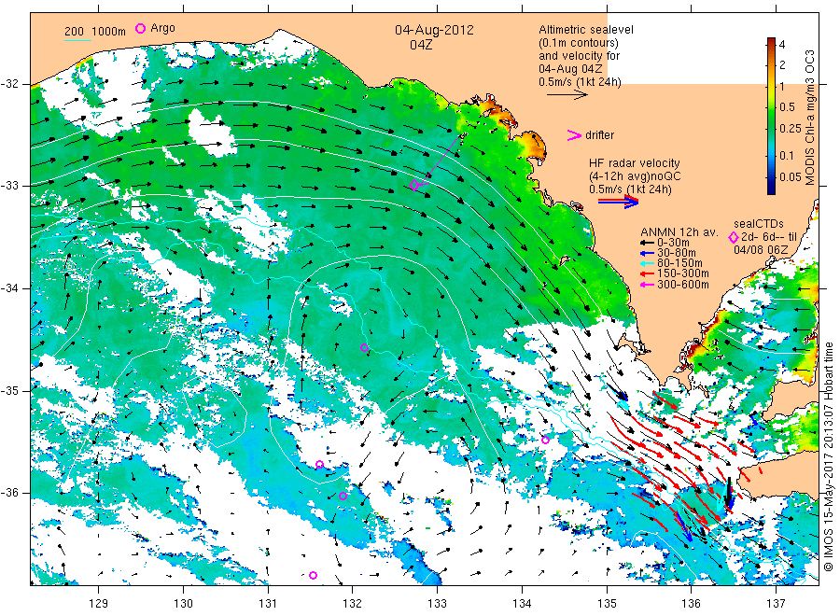
Task: Click the IMOS copyright timestamp text
Action: click(x=829, y=456)
